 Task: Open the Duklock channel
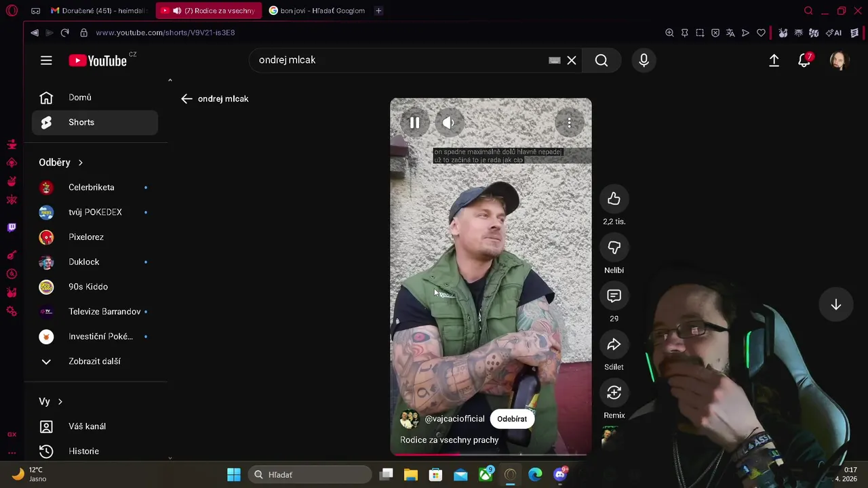95,262
